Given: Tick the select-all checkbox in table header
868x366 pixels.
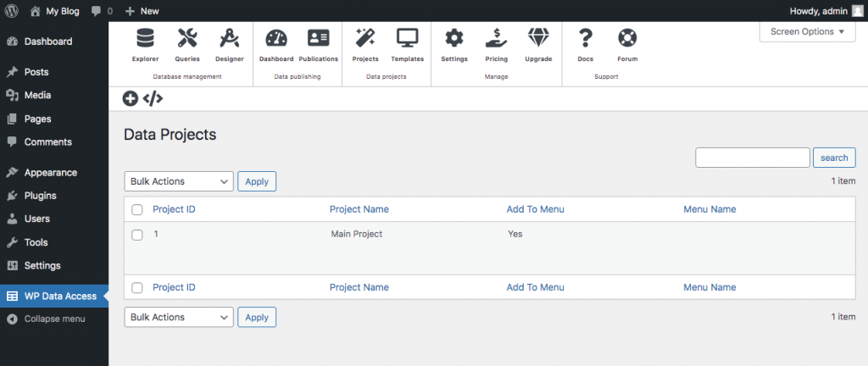Looking at the screenshot, I should point(137,210).
